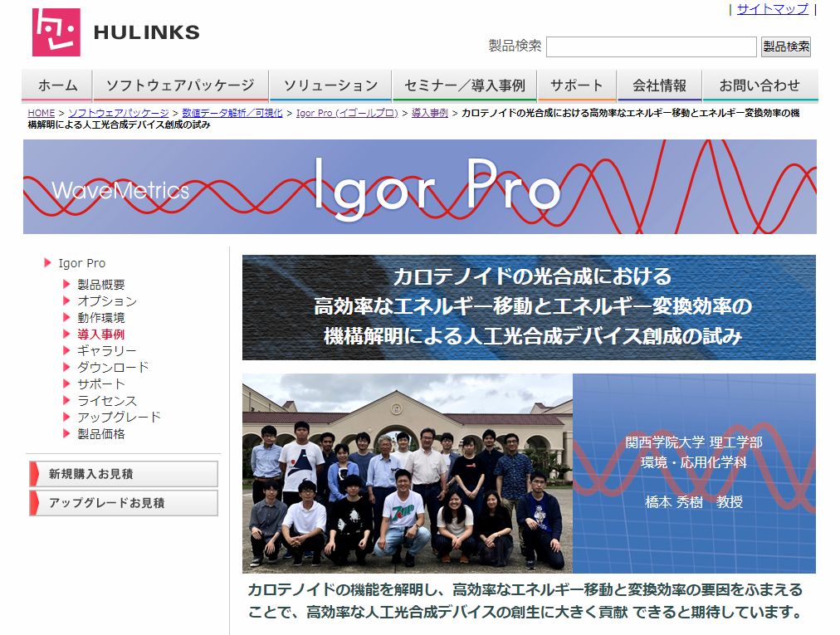Open the サポート navigation tab

pyautogui.click(x=577, y=85)
